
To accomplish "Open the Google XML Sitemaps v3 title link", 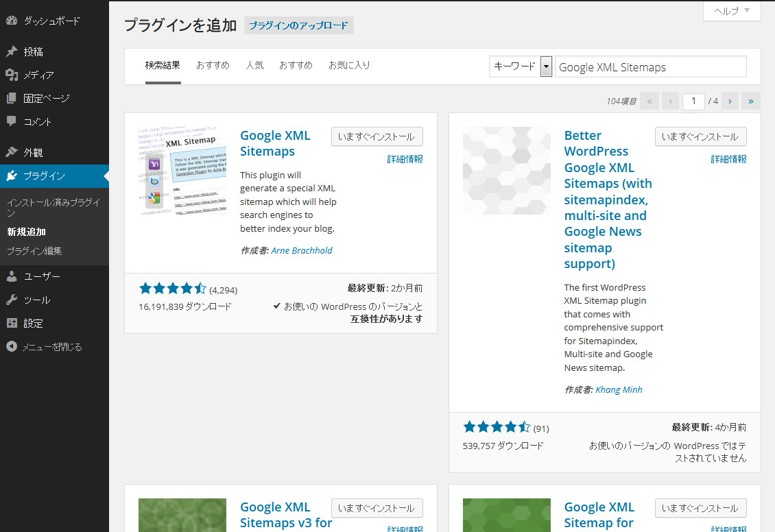I will pos(286,516).
